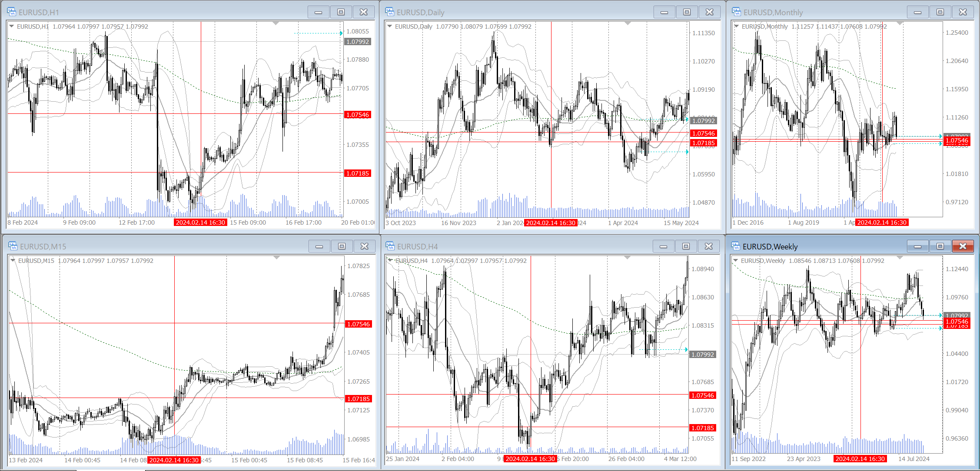Expand the triangle beside EURUSD,M15 chart label
The height and width of the screenshot is (471, 980).
[x=13, y=261]
